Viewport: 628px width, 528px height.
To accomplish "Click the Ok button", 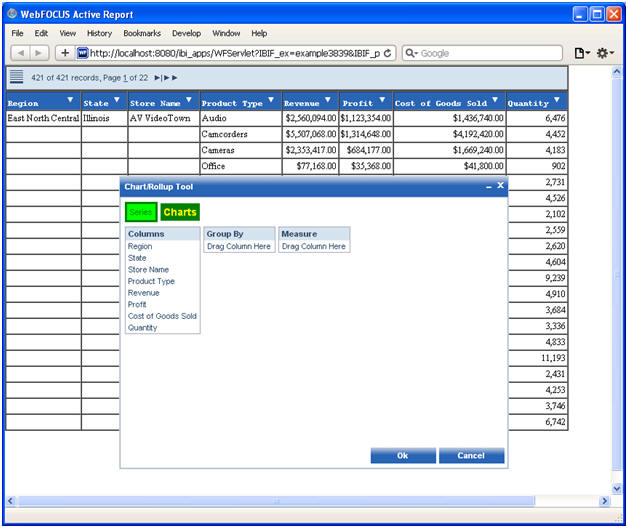I will pyautogui.click(x=403, y=455).
